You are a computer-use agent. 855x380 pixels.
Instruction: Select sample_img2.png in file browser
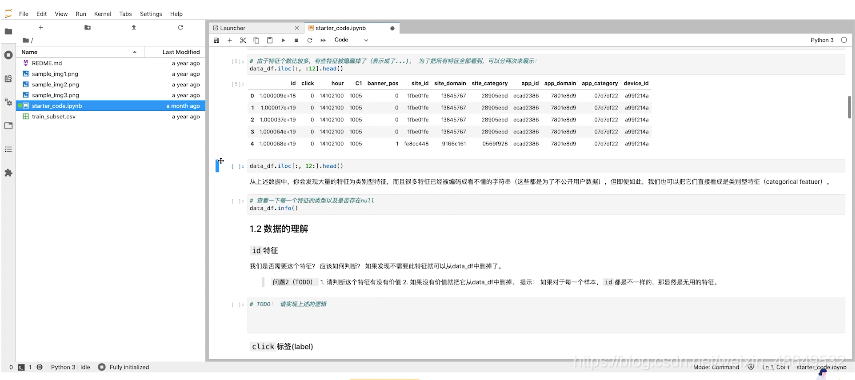tap(111, 85)
